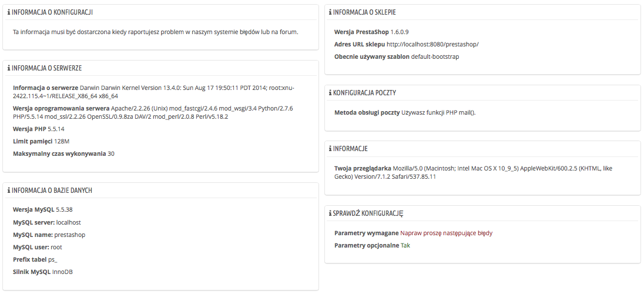644x294 pixels.
Task: Click info icon beside Informacja o bazie danych
Action: 9,191
